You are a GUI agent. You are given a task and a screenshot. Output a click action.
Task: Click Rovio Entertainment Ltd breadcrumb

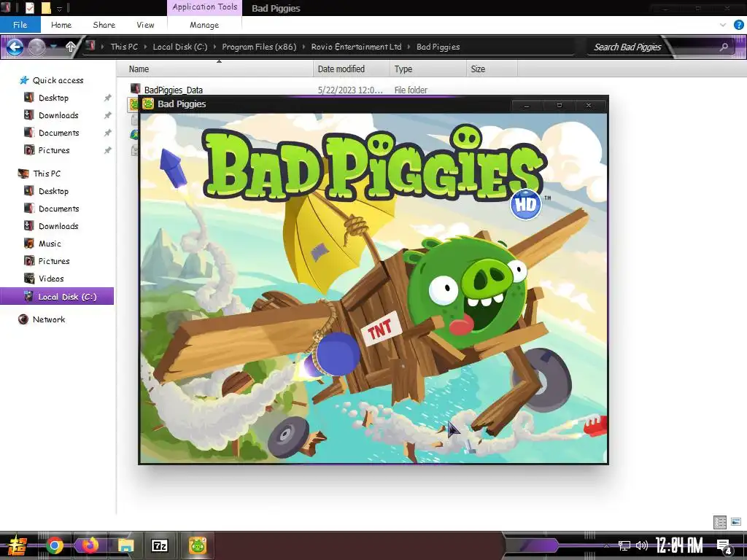click(356, 47)
